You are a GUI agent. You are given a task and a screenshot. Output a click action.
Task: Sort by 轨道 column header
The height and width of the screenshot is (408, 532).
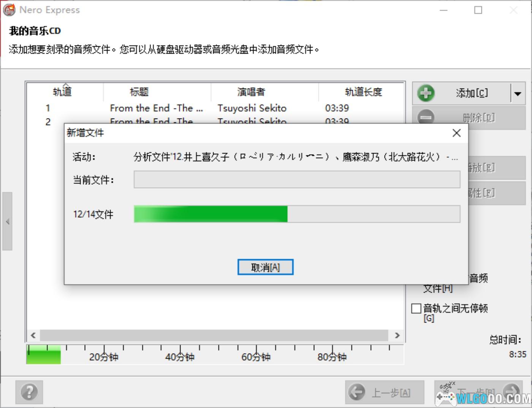[62, 92]
